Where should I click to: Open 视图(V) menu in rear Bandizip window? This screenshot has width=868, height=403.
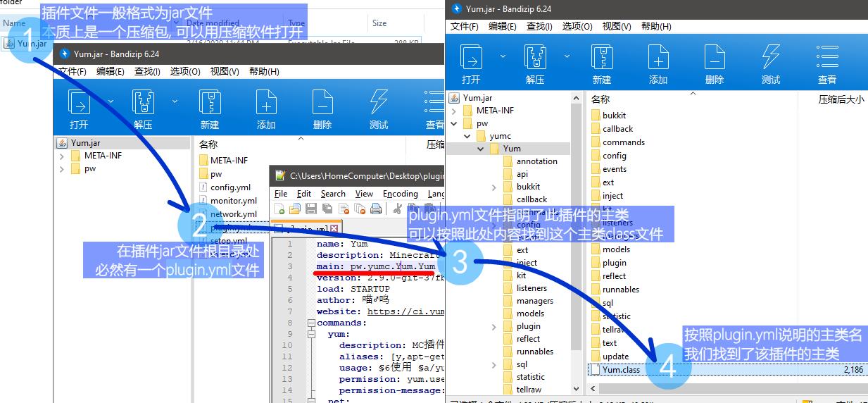(225, 71)
